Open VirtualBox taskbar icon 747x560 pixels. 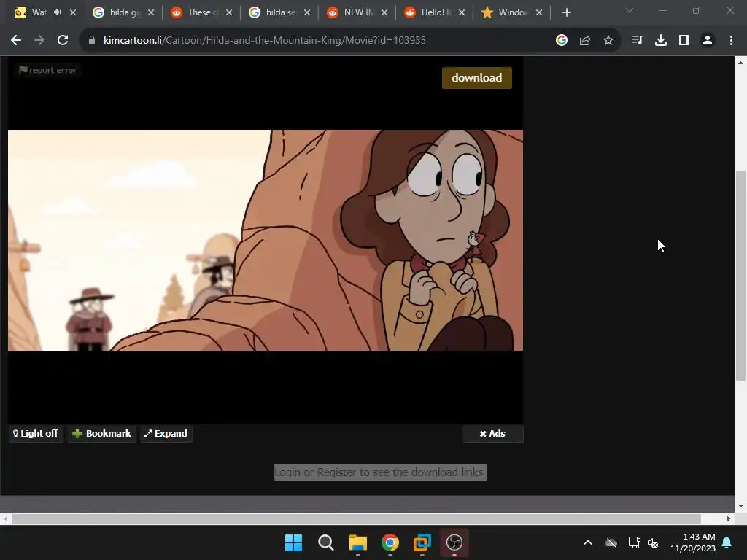422,542
